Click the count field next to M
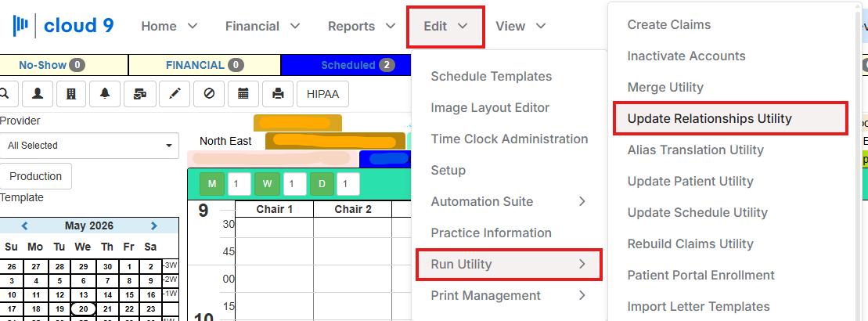868x321 pixels. tap(240, 184)
